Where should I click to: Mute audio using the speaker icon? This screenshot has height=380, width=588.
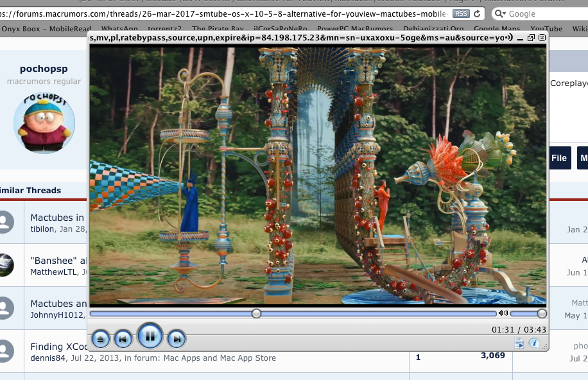[x=503, y=313]
